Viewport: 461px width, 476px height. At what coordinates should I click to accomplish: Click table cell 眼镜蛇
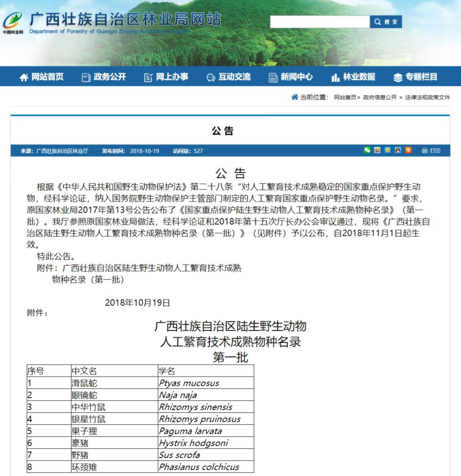click(114, 395)
